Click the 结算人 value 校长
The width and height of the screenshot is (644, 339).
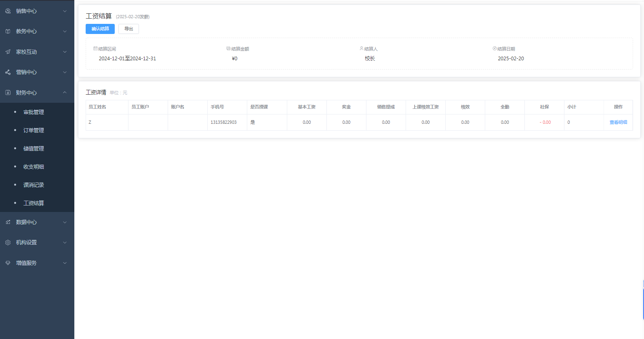[370, 59]
